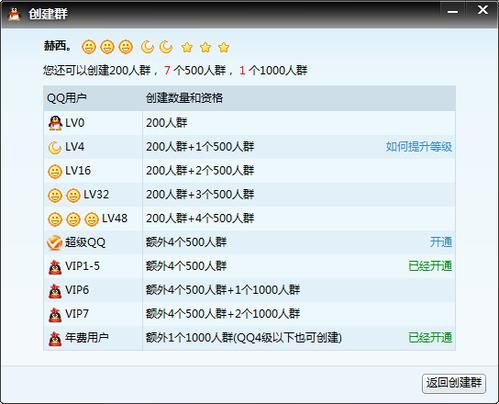Screen dimensions: 499x404
Task: Close the 创建群 window
Action: 483,10
